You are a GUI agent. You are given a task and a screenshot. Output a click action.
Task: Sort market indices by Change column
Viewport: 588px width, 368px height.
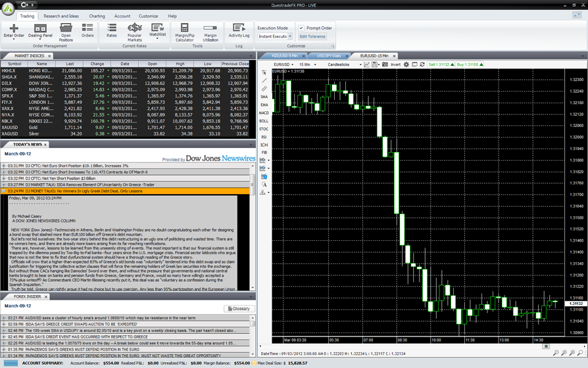97,64
